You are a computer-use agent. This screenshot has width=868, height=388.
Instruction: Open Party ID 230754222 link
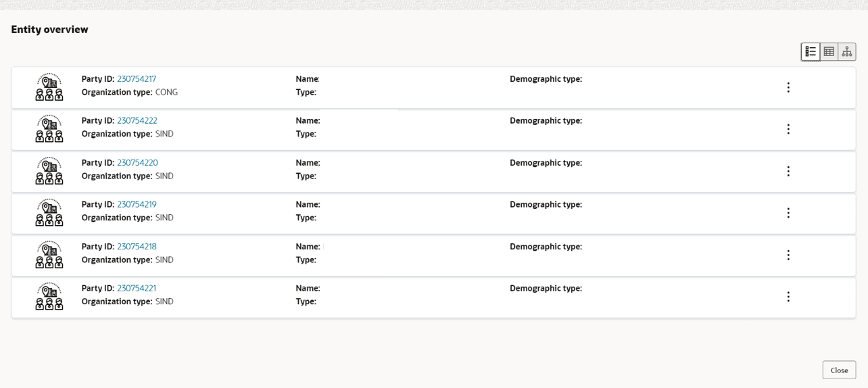(x=137, y=121)
